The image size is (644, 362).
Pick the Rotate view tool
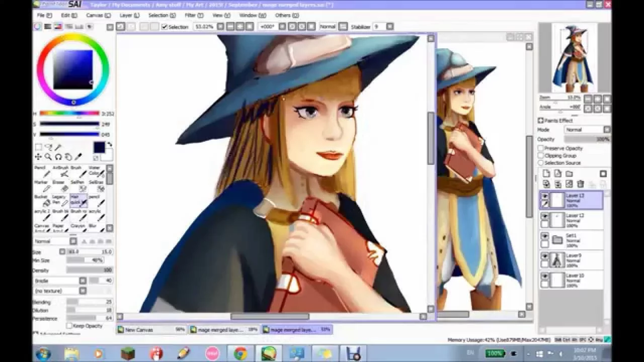click(58, 157)
